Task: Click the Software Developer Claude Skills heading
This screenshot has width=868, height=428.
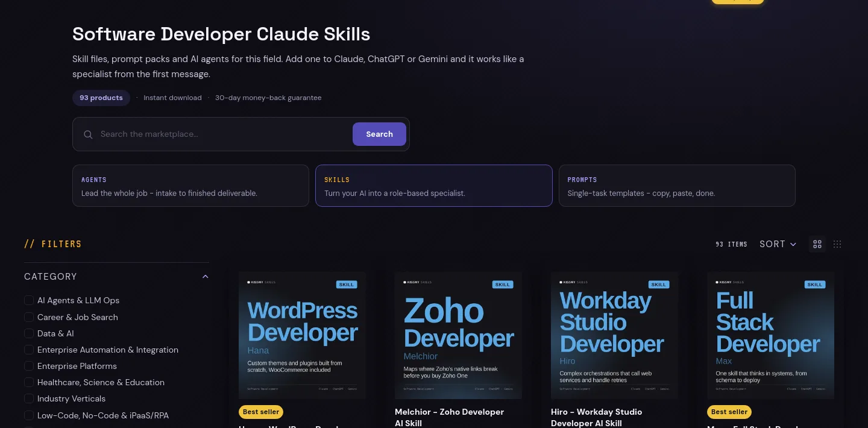Action: click(x=221, y=34)
